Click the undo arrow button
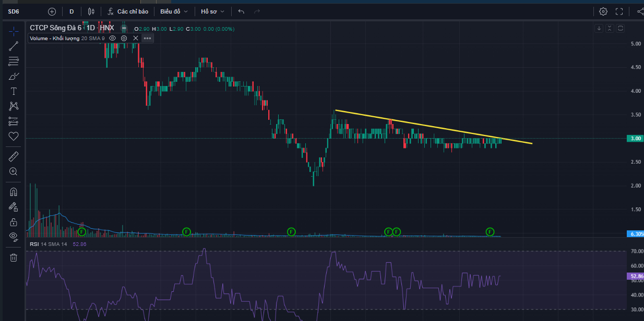This screenshot has height=321, width=644. click(241, 11)
